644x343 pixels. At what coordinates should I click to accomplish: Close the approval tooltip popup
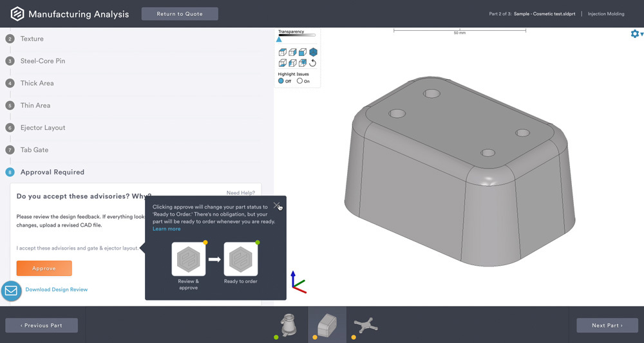(276, 205)
